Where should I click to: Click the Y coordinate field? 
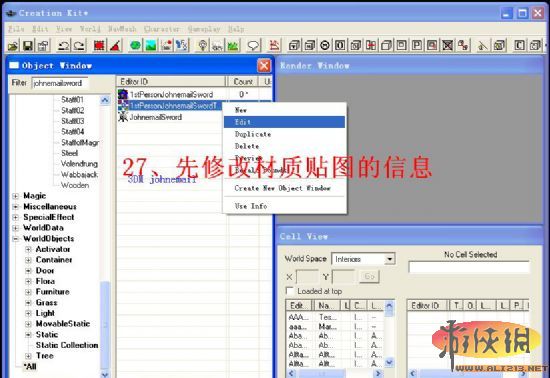click(x=343, y=277)
